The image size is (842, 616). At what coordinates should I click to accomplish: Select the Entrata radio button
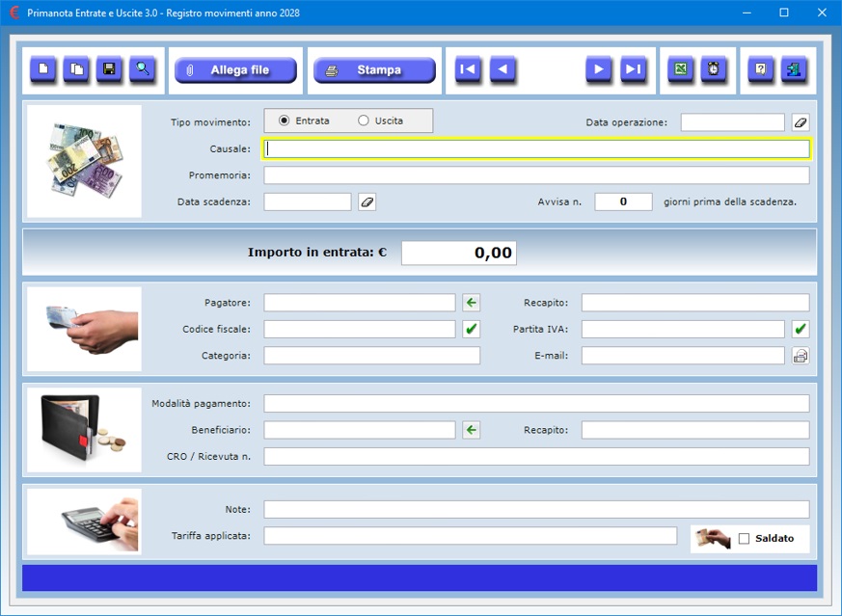285,121
